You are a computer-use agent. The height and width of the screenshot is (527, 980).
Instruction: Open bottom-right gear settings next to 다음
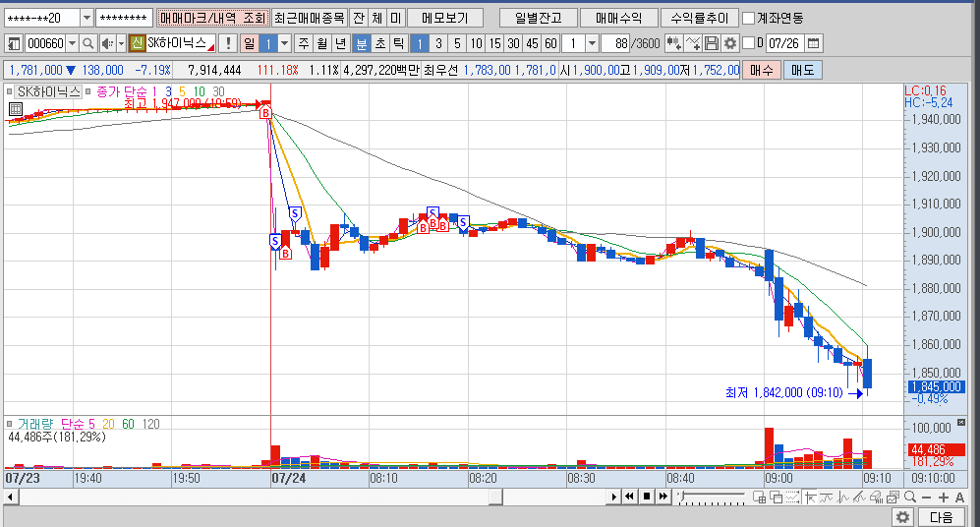[902, 517]
